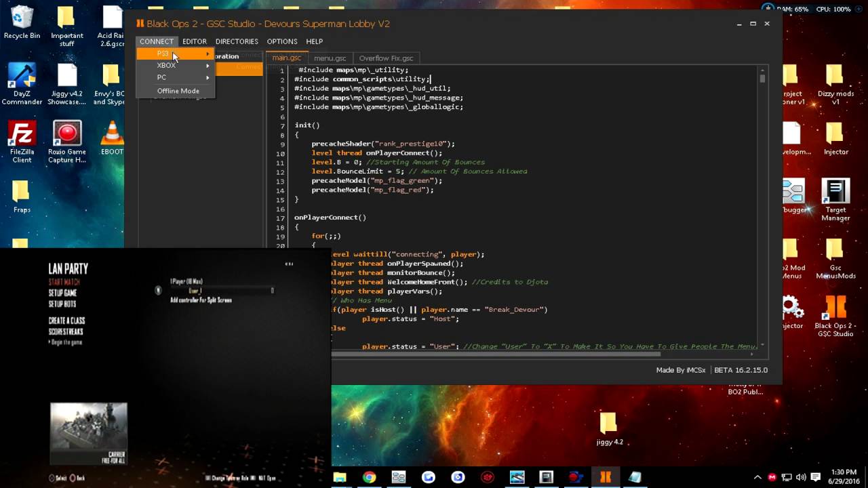
Task: Click the init() function line
Action: [307, 125]
